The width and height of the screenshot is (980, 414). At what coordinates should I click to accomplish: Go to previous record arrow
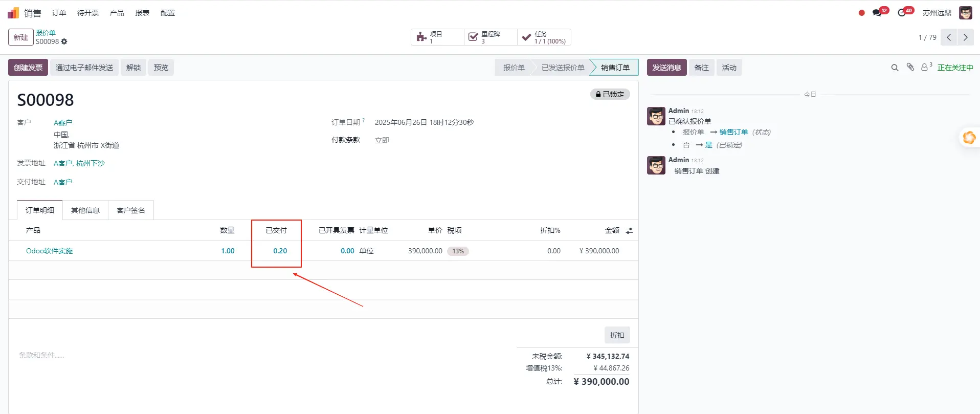click(x=949, y=37)
